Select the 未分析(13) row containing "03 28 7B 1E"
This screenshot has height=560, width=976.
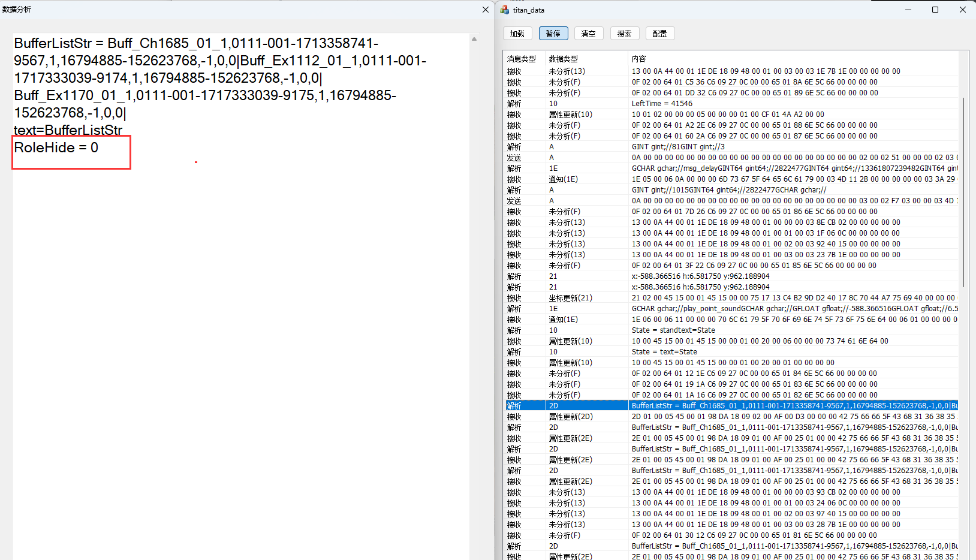731,525
